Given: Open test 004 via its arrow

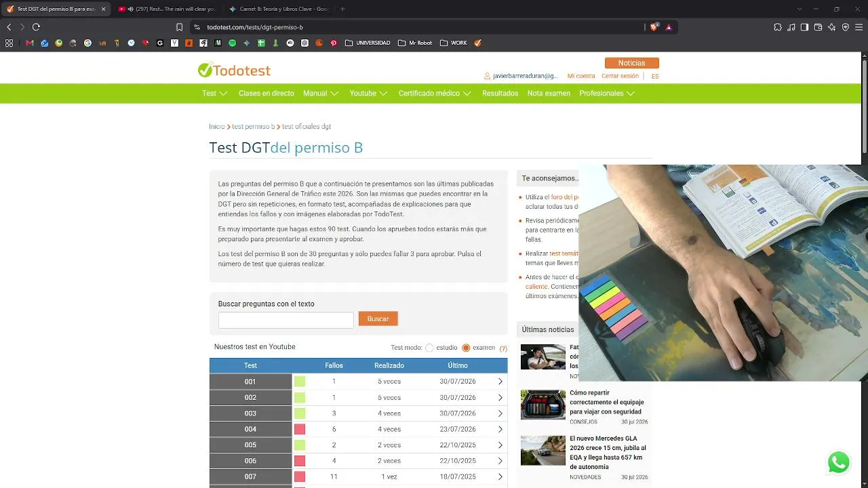Looking at the screenshot, I should (500, 429).
